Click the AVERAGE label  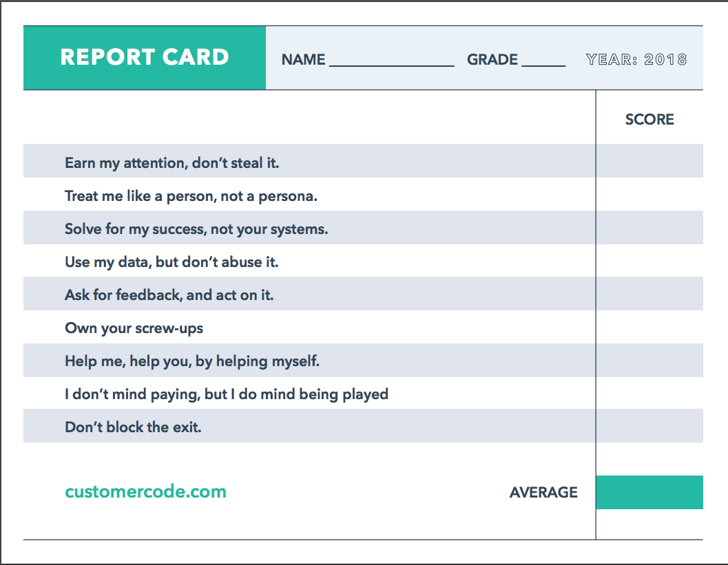(543, 492)
